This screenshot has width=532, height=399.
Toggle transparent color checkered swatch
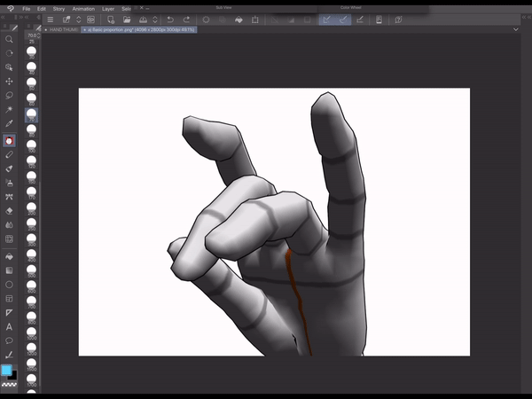pyautogui.click(x=10, y=385)
